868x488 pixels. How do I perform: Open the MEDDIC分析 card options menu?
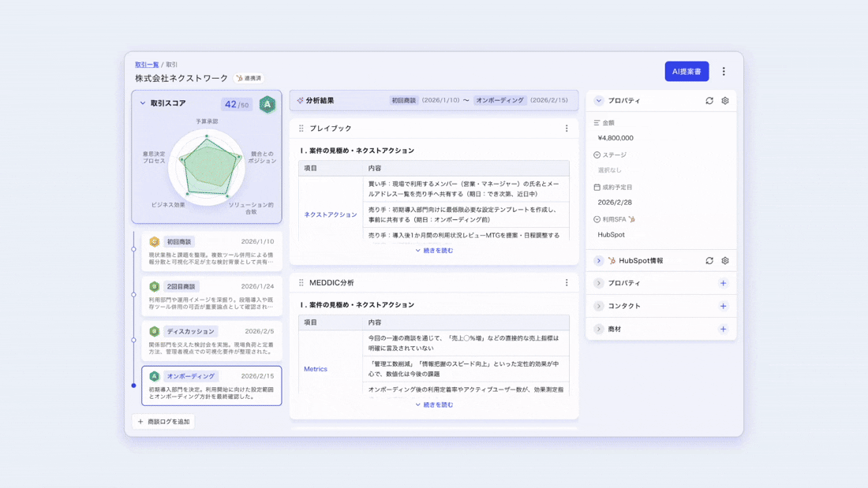567,283
